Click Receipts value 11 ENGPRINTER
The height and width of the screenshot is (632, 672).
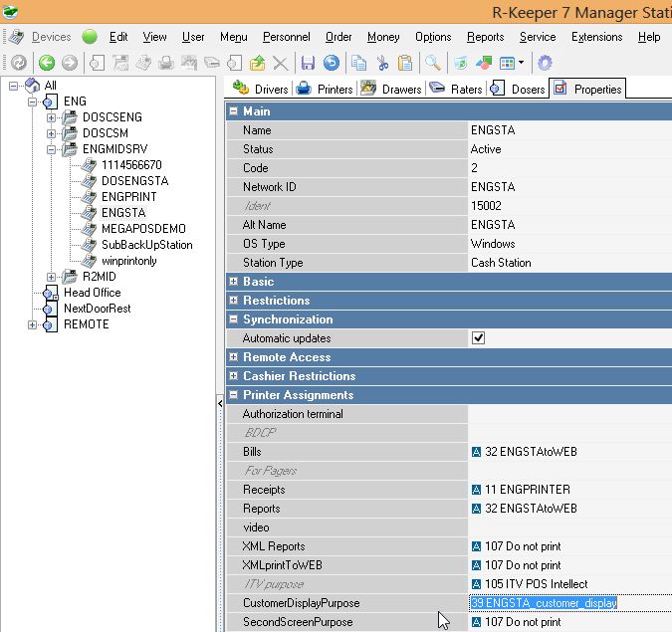coord(528,490)
